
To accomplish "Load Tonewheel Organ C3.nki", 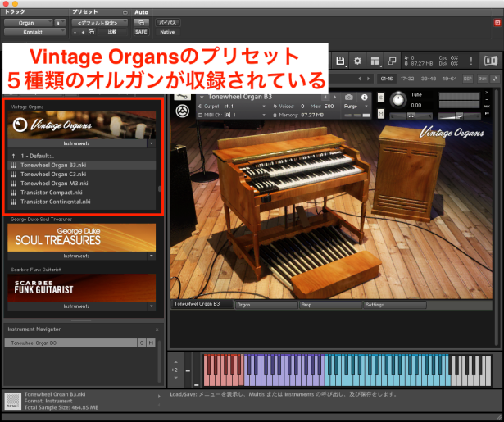I will tap(82, 175).
